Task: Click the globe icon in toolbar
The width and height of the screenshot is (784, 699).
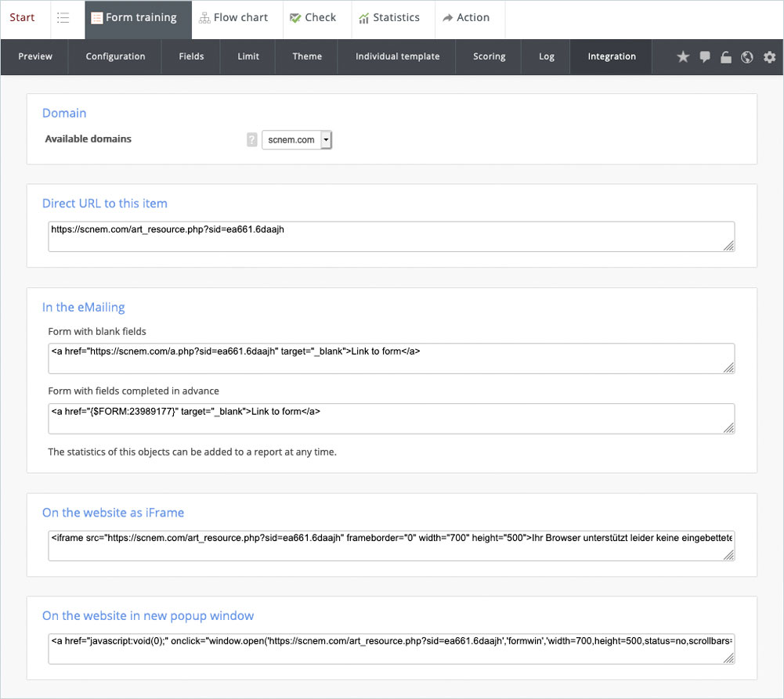Action: point(747,57)
